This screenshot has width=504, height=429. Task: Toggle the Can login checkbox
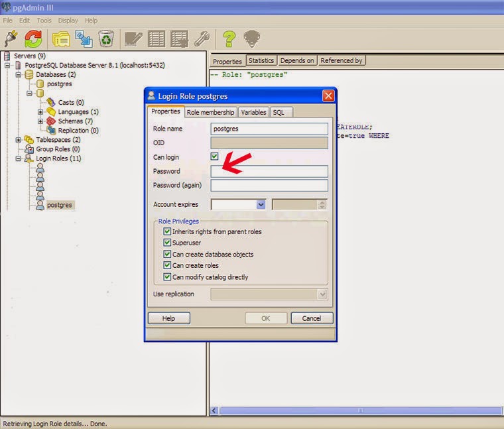click(x=214, y=156)
